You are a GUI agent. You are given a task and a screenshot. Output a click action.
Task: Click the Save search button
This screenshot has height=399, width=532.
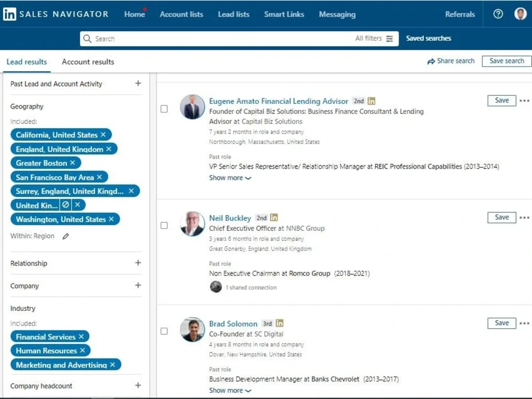pos(506,61)
